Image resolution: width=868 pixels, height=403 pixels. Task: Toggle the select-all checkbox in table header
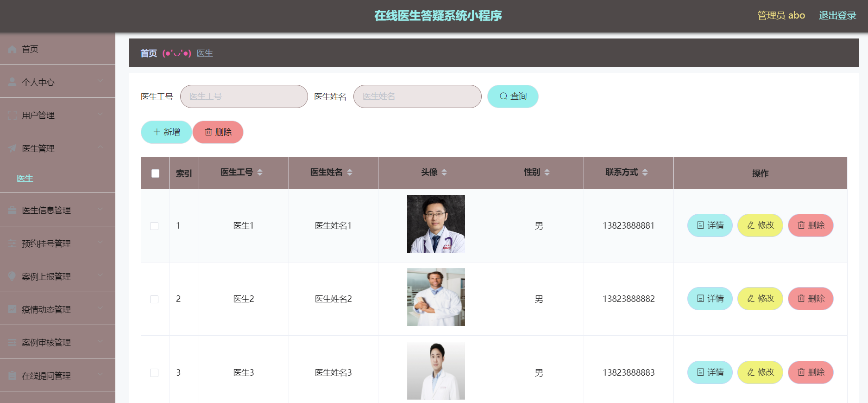point(155,173)
